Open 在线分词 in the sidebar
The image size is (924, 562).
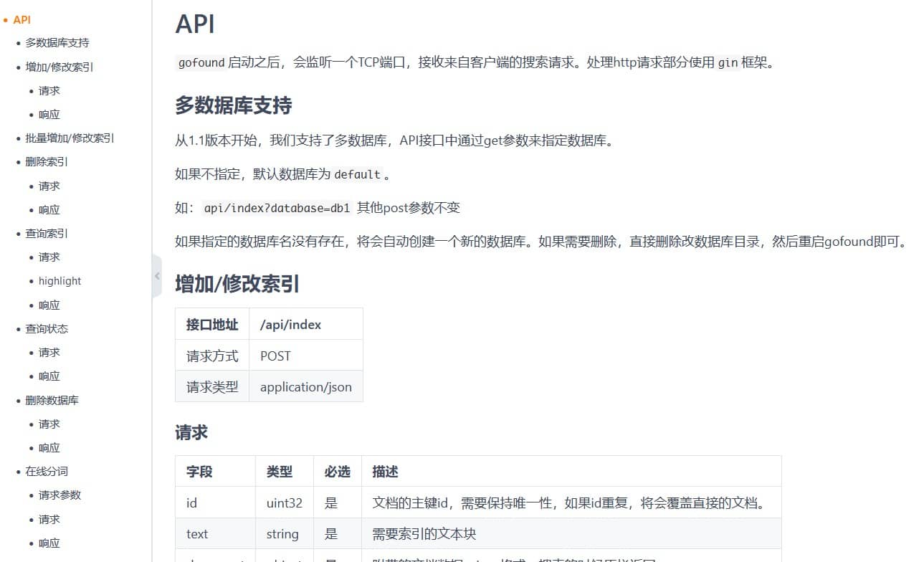click(47, 472)
